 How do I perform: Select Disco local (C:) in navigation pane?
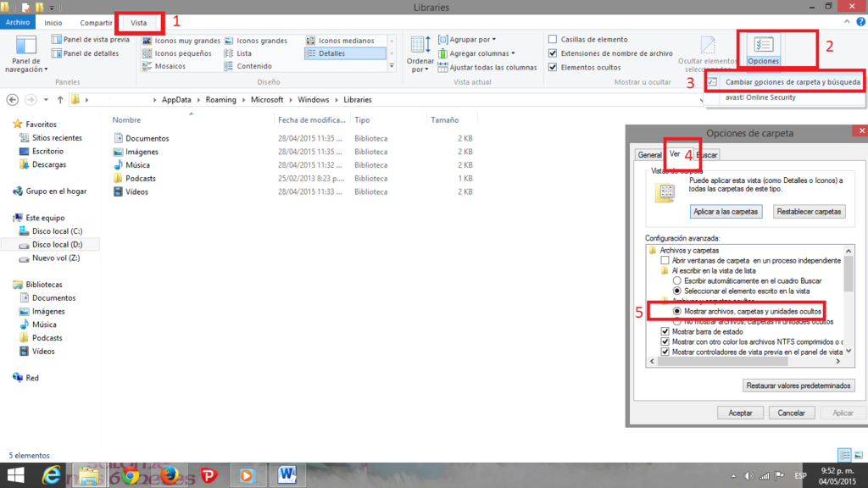tap(57, 231)
